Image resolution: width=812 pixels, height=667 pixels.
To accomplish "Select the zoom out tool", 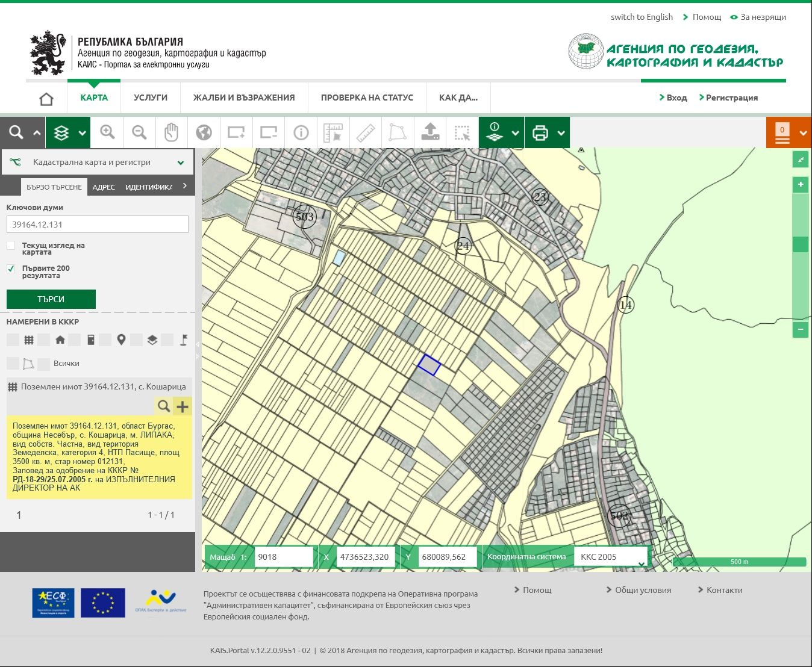I will click(x=139, y=132).
